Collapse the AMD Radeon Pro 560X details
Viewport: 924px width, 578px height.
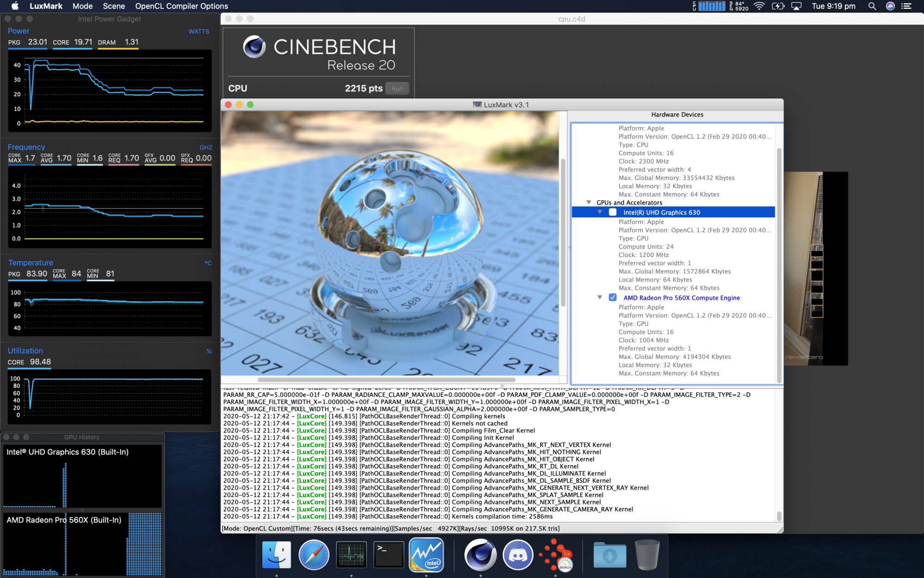pyautogui.click(x=600, y=297)
